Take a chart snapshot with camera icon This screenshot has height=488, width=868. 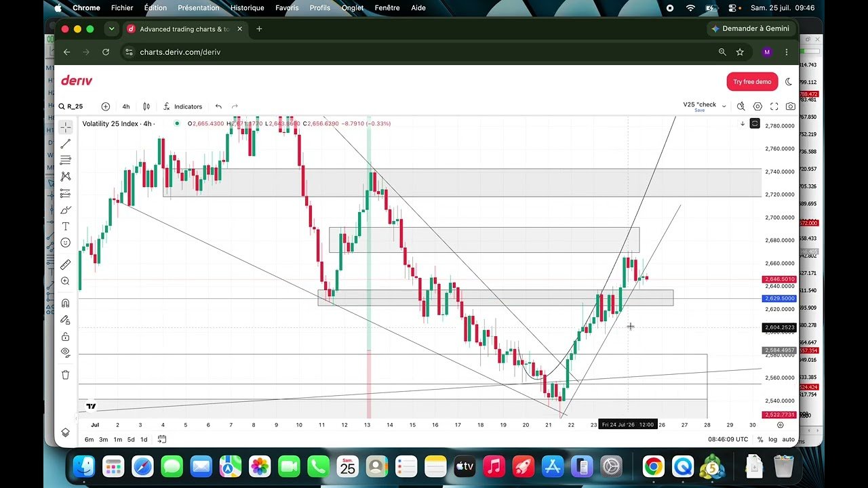791,106
